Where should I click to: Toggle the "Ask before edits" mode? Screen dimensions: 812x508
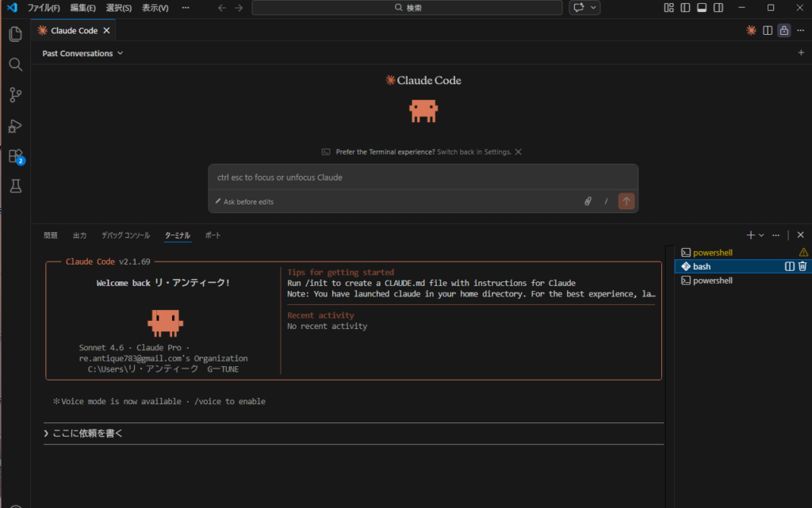point(244,202)
